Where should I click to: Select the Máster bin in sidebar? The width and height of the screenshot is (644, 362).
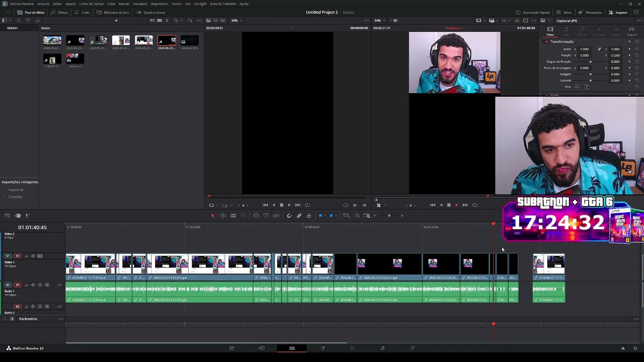tap(13, 28)
